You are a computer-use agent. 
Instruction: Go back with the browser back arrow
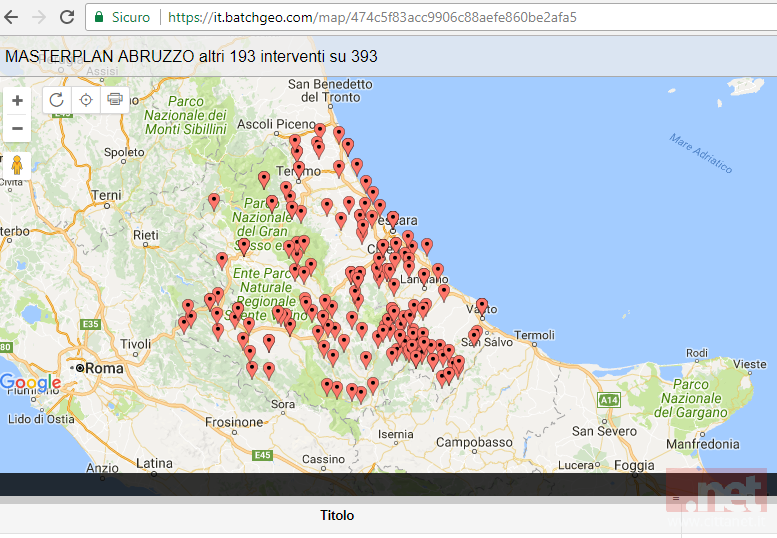[x=11, y=17]
